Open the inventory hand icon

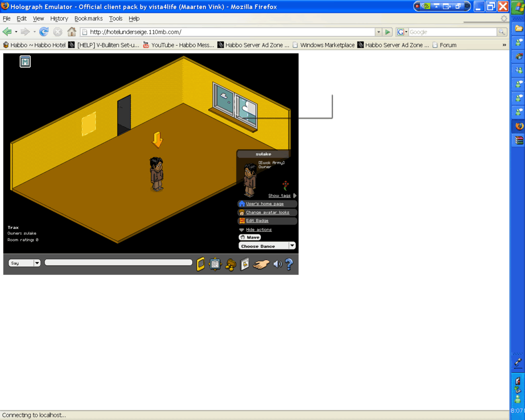coord(261,264)
